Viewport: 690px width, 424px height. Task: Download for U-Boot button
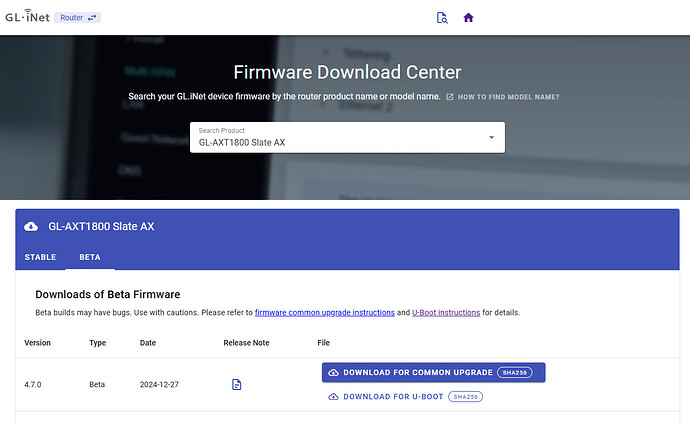405,397
